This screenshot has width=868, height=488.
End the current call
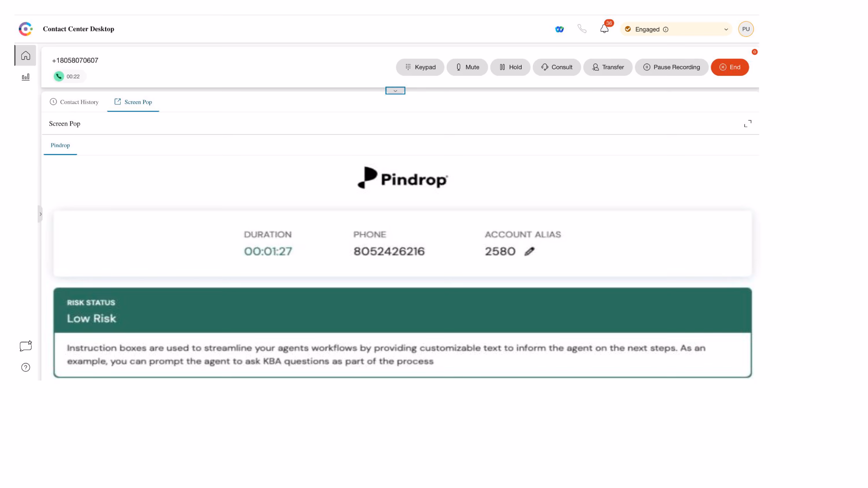coord(730,67)
